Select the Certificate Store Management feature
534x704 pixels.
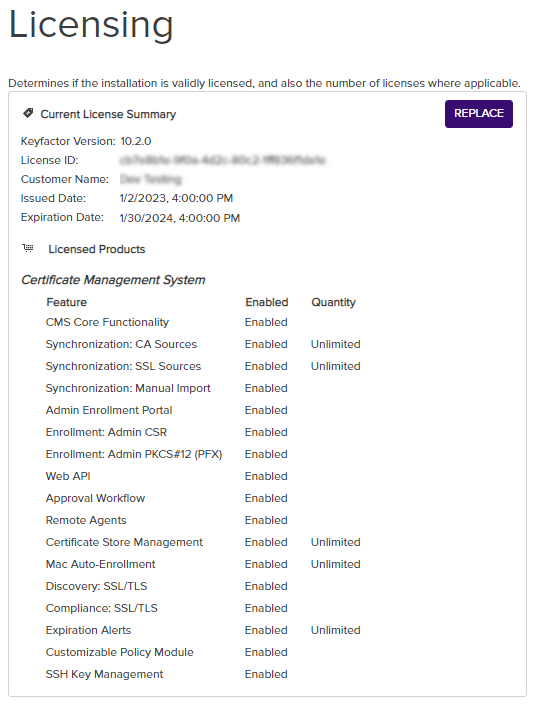click(124, 542)
